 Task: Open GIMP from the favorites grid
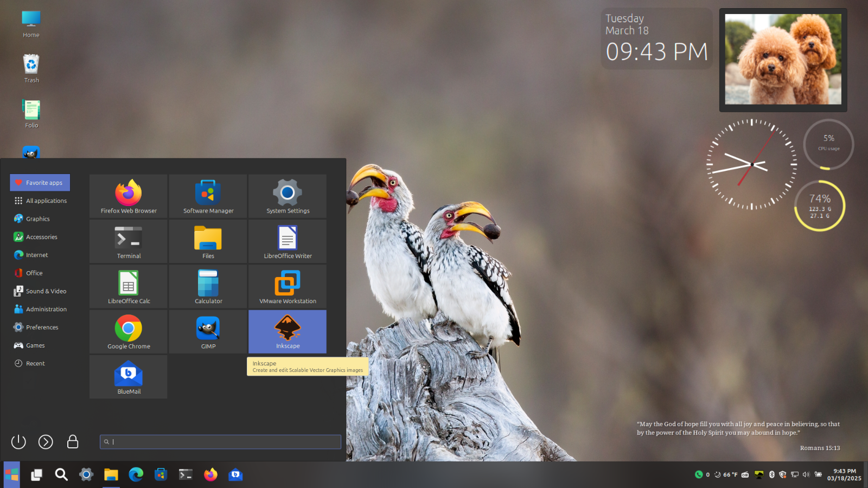pos(208,331)
